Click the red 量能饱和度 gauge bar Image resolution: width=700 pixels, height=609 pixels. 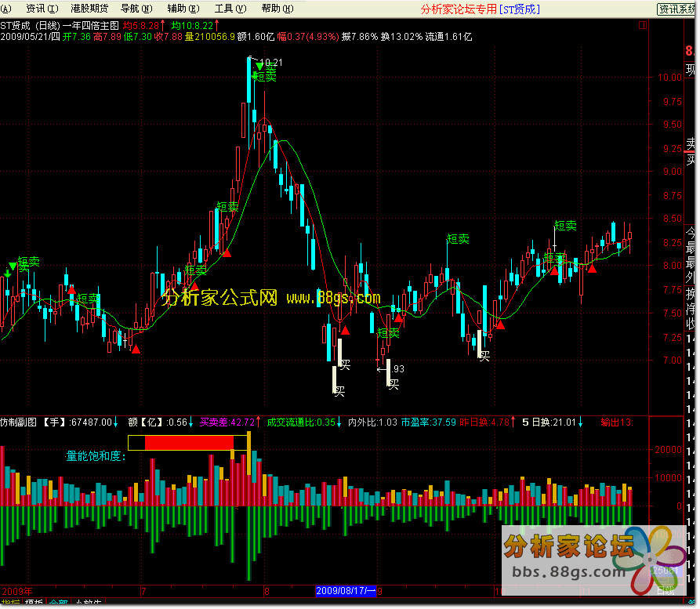point(188,443)
